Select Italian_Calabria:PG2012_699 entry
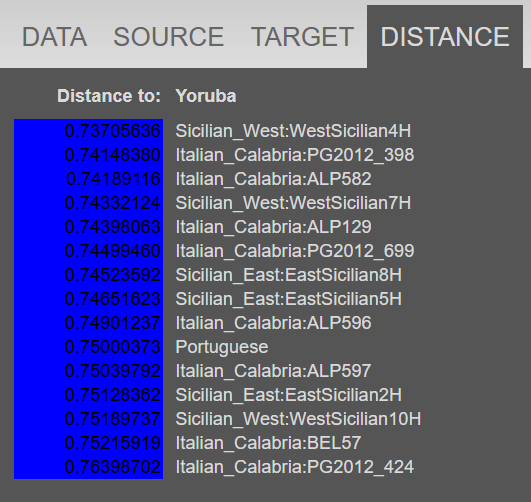The height and width of the screenshot is (502, 531). coord(295,251)
